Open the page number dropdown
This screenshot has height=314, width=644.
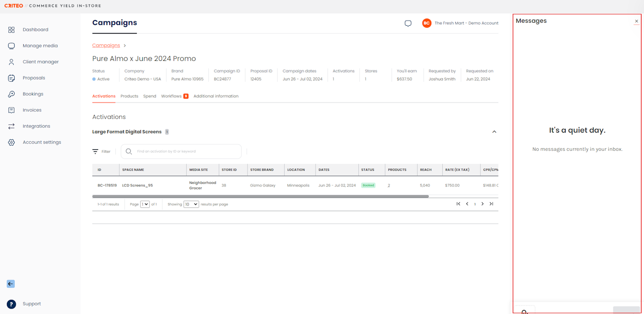click(145, 204)
